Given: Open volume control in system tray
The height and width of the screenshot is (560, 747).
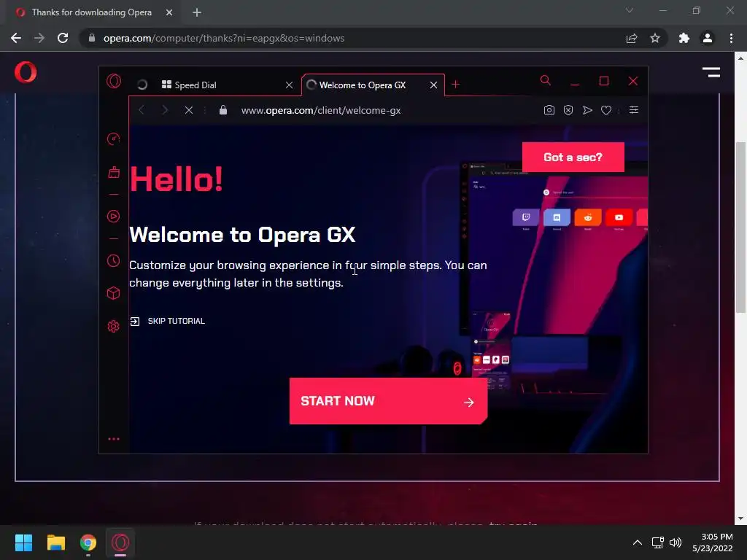Looking at the screenshot, I should (676, 542).
